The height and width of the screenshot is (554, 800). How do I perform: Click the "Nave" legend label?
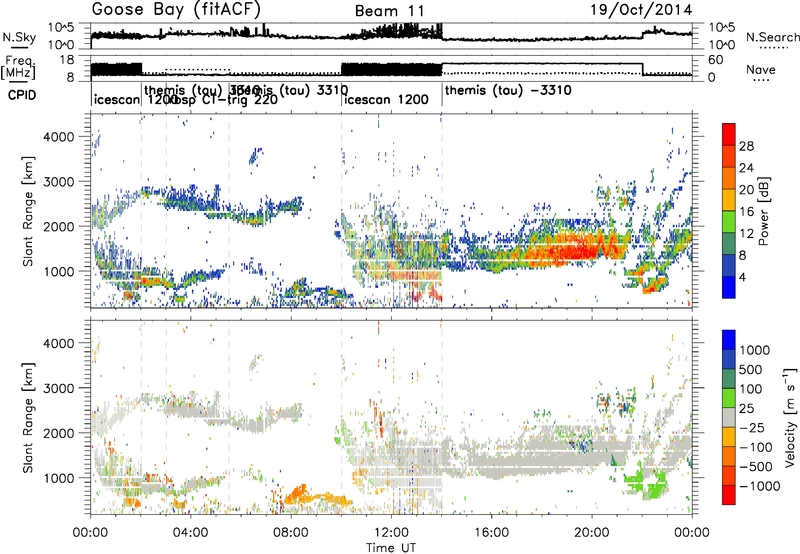[x=761, y=69]
